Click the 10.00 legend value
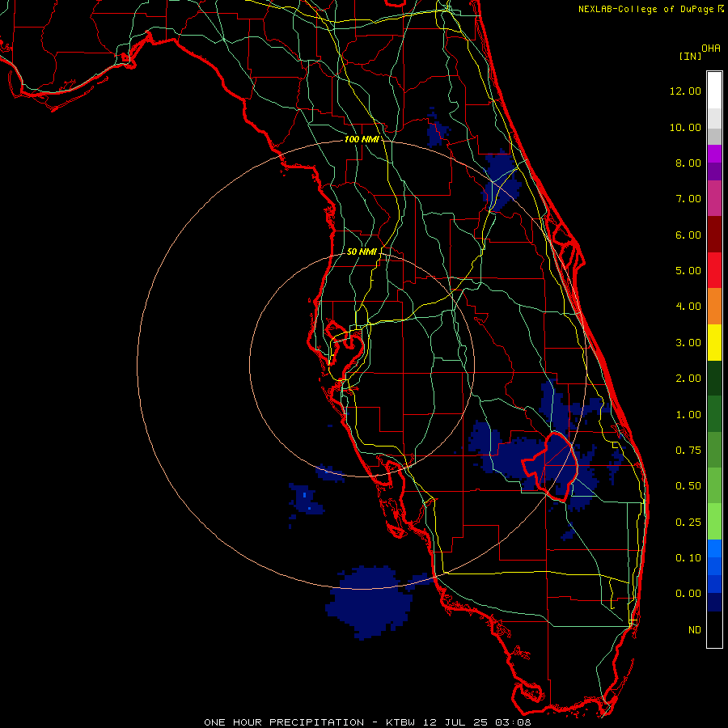 coord(685,127)
